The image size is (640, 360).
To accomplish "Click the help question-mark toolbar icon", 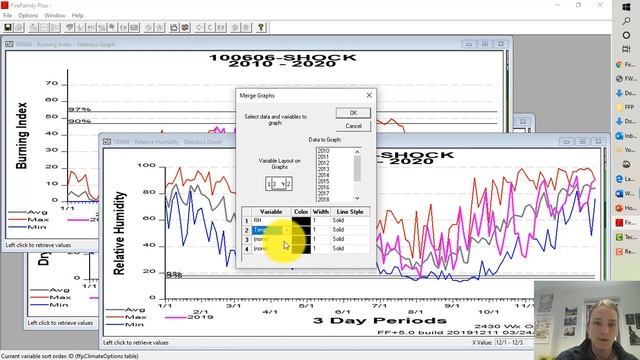I will (261, 27).
